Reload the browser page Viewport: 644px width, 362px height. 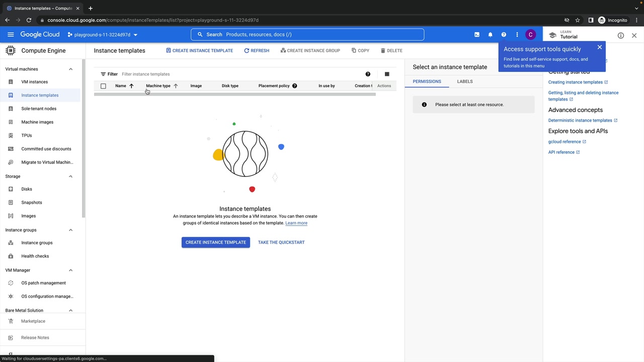(29, 20)
